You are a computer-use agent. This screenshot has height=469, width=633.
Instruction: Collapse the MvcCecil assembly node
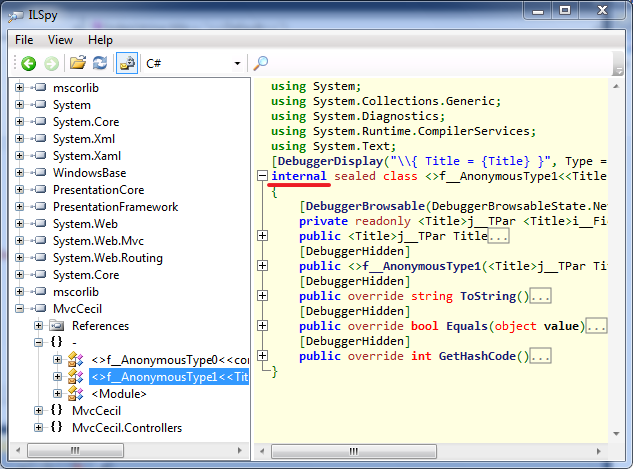pos(21,309)
